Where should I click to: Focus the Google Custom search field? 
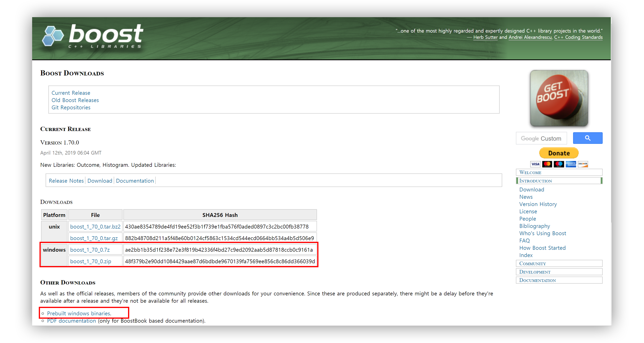tap(541, 138)
